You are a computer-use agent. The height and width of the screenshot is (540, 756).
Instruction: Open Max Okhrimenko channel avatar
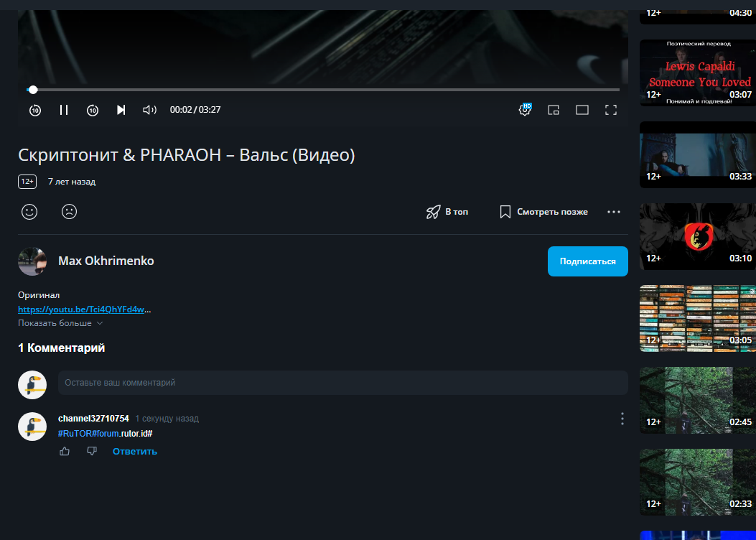point(32,261)
